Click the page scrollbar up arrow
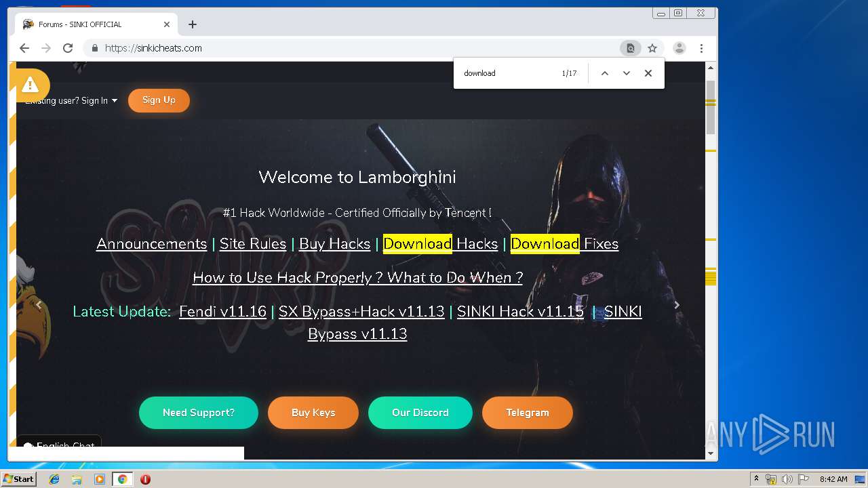 (x=711, y=68)
